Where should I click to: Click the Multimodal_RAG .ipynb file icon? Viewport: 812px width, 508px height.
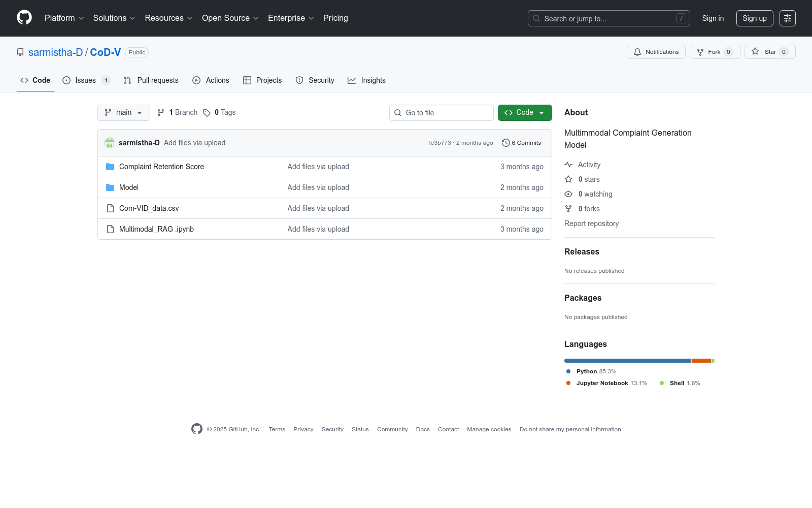point(110,229)
